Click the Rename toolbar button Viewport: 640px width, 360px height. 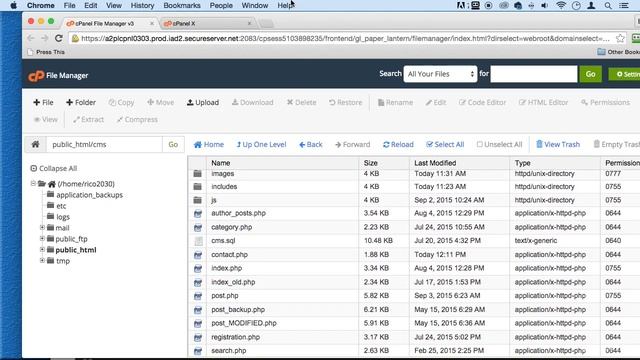395,102
